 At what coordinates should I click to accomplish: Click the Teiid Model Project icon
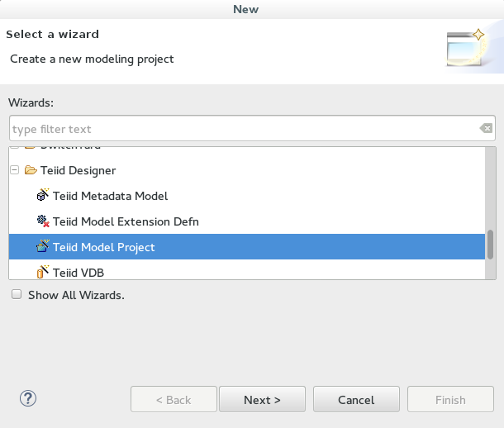tap(43, 246)
